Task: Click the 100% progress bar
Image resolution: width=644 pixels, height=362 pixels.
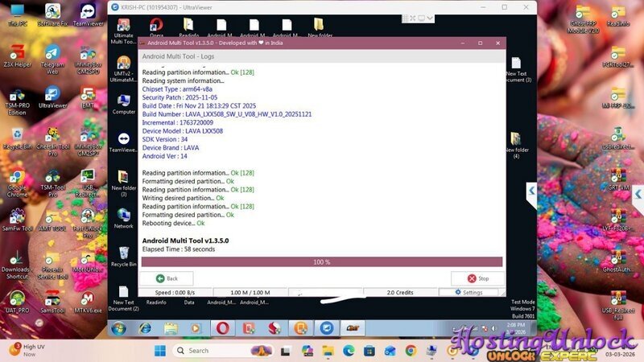Action: click(322, 262)
